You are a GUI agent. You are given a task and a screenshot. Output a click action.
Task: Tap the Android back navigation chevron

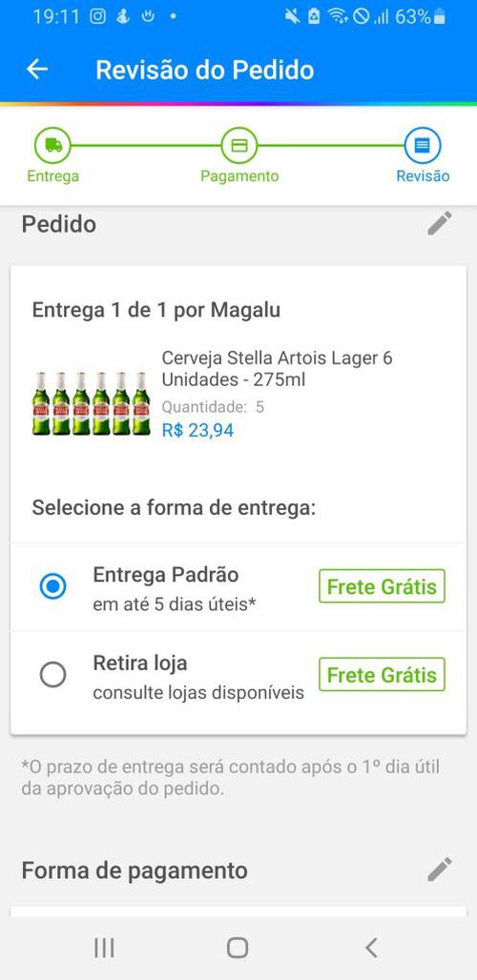coord(371,948)
